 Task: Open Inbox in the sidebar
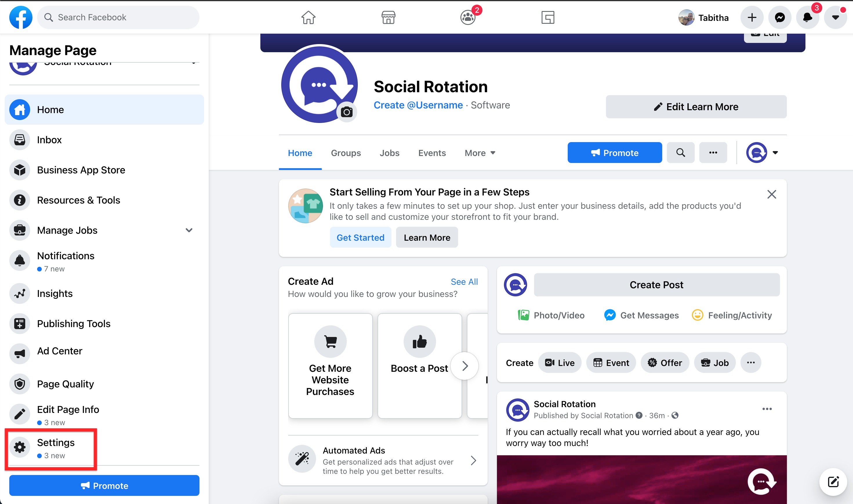[x=104, y=140]
